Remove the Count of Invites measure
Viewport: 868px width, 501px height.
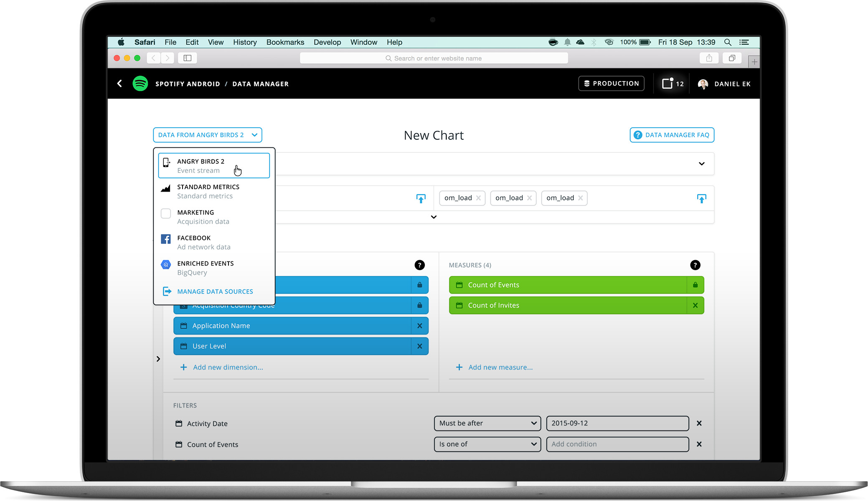click(x=695, y=305)
